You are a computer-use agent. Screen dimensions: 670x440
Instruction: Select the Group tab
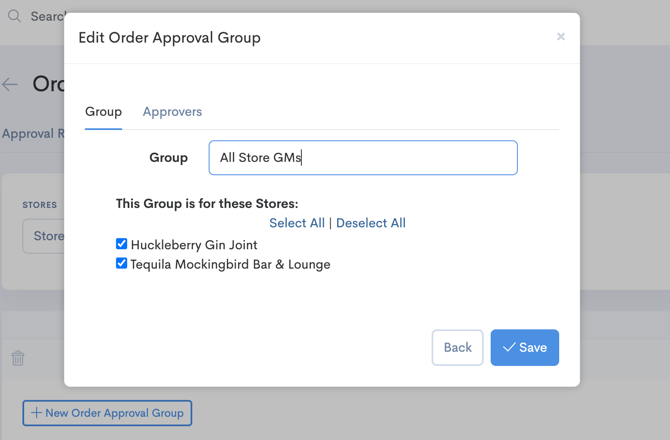click(103, 112)
